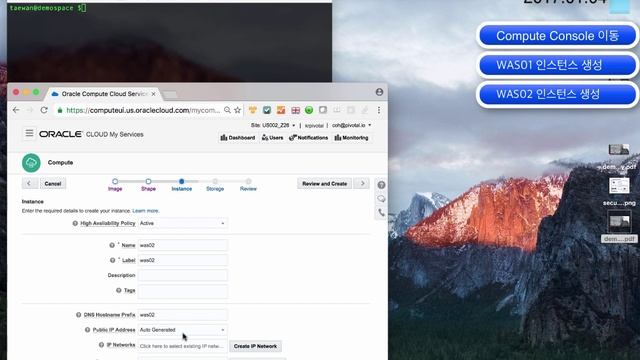Click help icon beside Tags field
Viewport: 640px width, 360px height.
click(x=118, y=290)
